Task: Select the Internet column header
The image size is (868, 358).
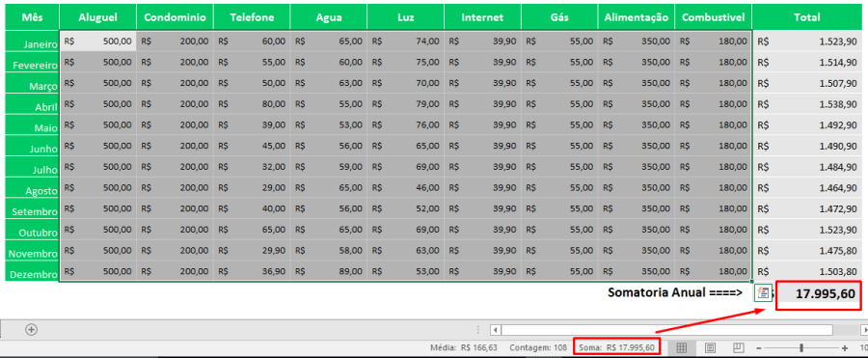Action: [x=483, y=17]
